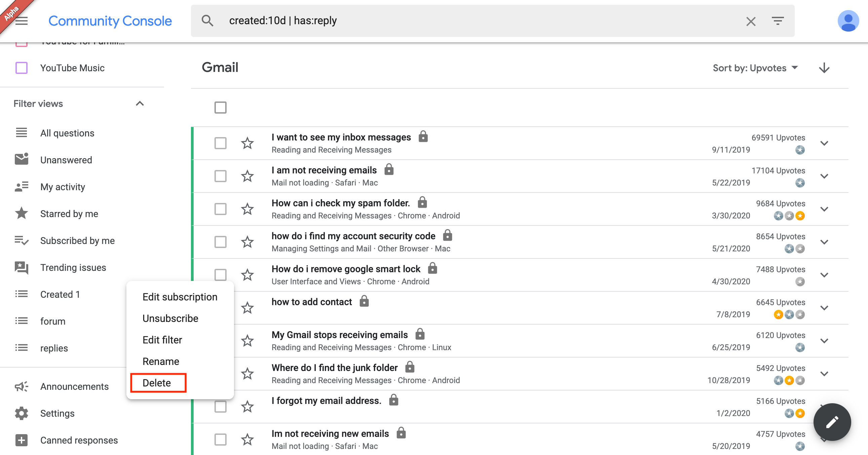Toggle the YouTube Music forum checkbox

(x=22, y=68)
